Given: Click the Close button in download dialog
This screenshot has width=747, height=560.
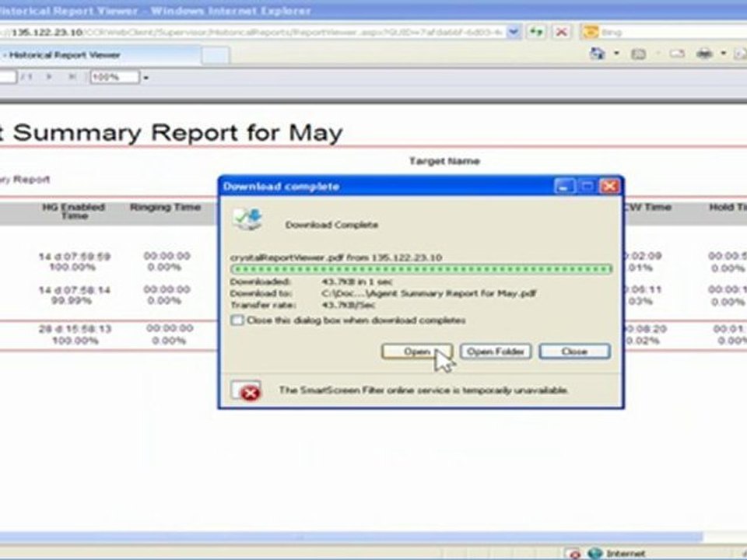Looking at the screenshot, I should (x=574, y=352).
